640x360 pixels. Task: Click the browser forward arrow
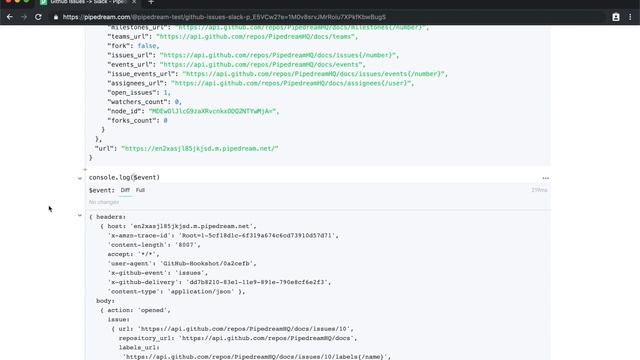[x=24, y=17]
